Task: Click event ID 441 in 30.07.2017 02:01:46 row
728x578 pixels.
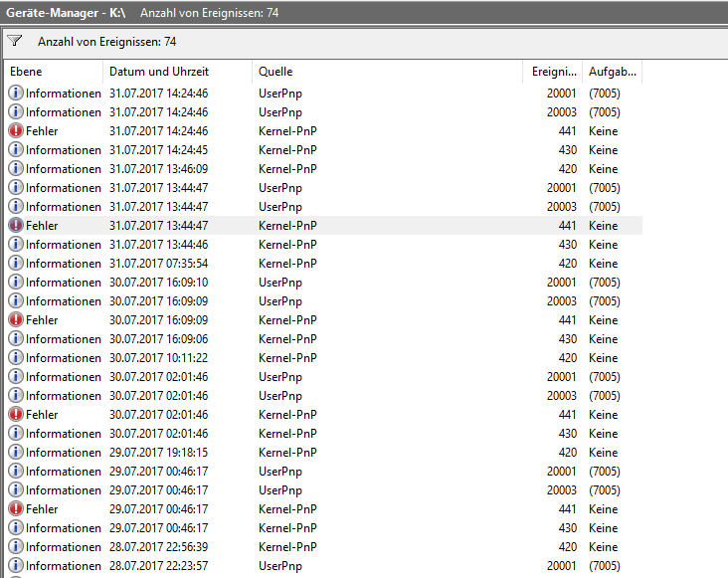Action: click(567, 415)
